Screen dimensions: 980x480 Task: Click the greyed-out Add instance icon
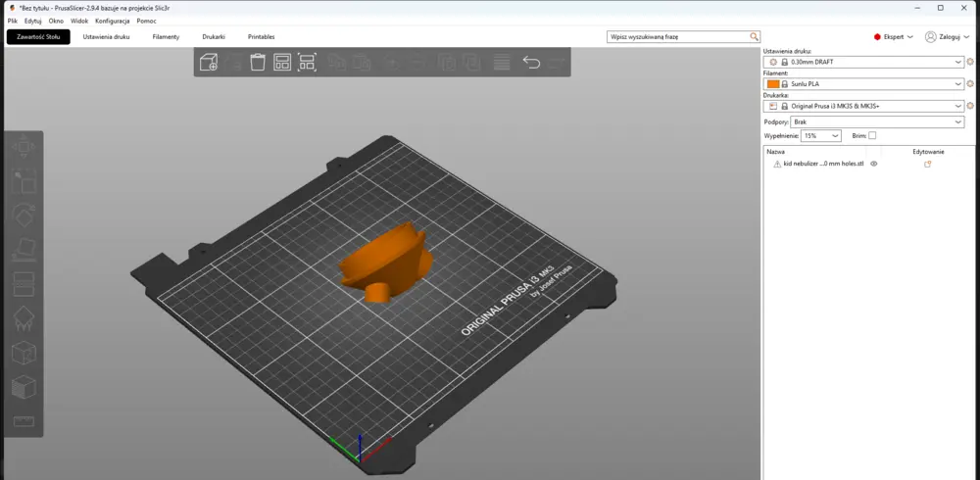click(x=393, y=63)
